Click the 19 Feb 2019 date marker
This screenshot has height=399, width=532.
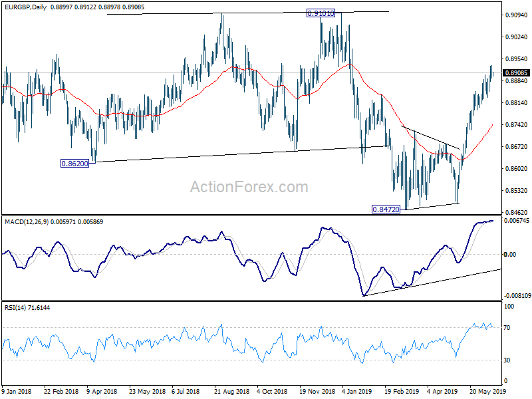pos(402,391)
